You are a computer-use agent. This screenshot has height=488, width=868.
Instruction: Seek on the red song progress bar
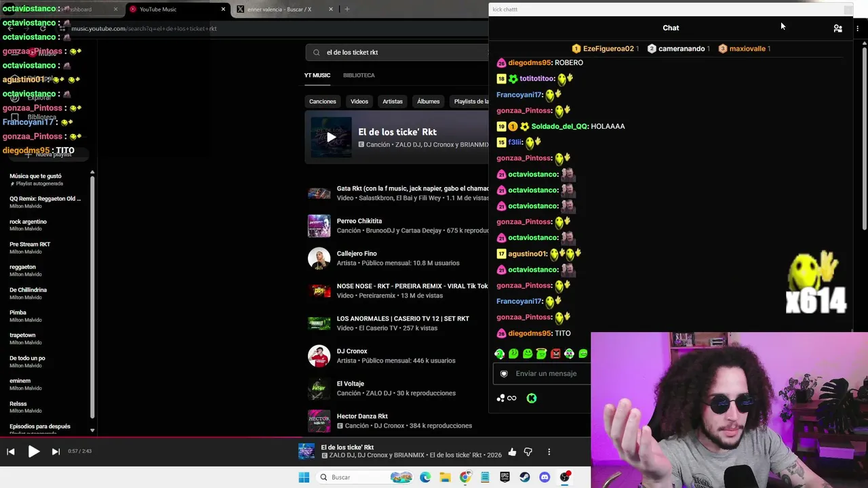(295, 437)
